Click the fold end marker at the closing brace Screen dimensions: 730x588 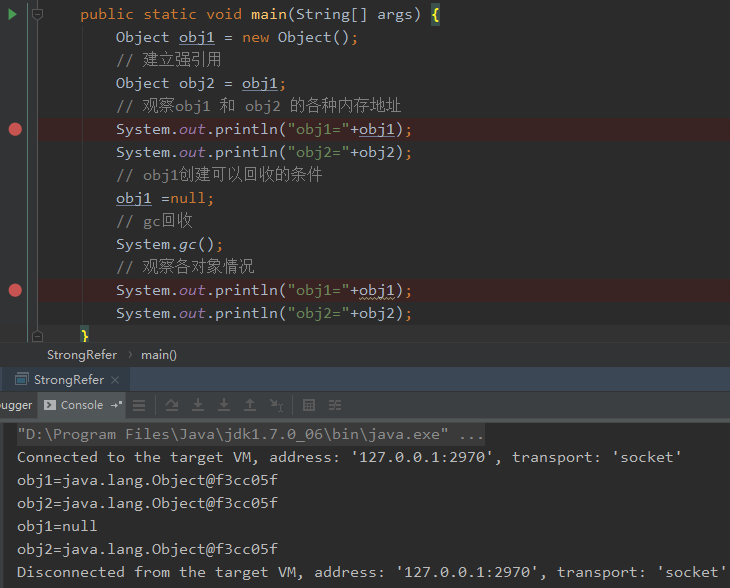coord(37,336)
